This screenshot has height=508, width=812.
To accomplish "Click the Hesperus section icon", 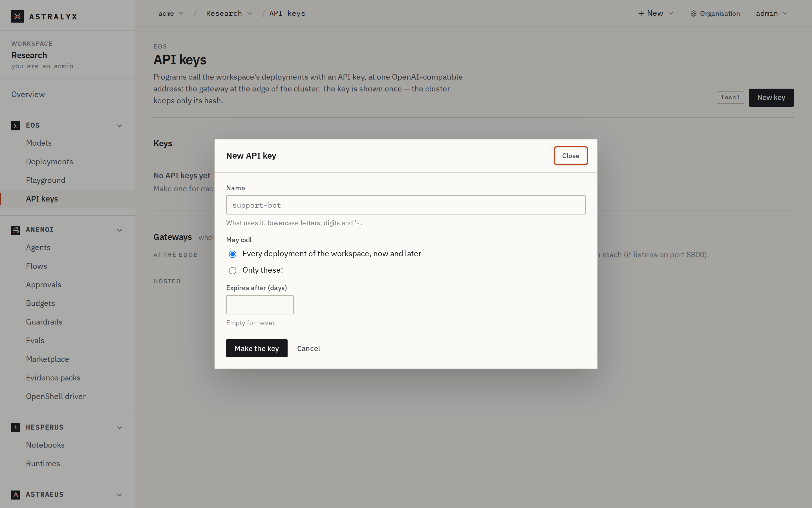I will (x=16, y=428).
